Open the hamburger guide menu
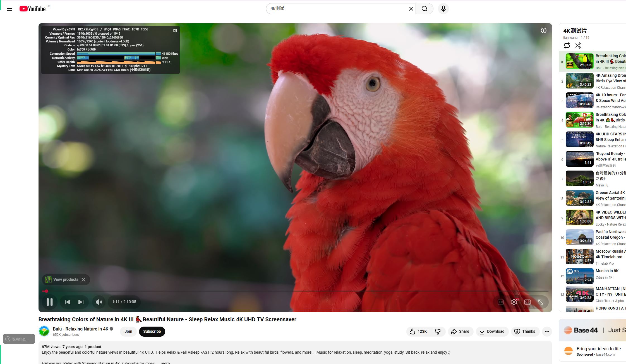The height and width of the screenshot is (364, 626). [10, 9]
